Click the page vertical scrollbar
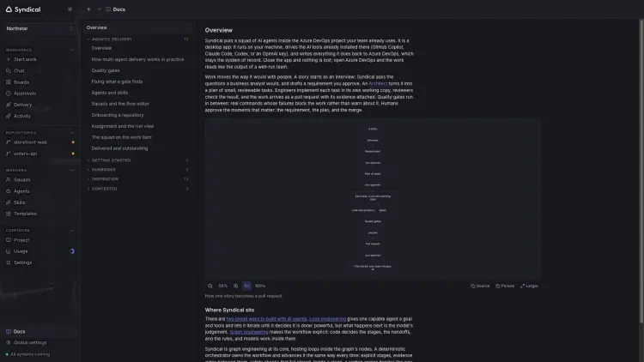644x362 pixels. (x=641, y=171)
